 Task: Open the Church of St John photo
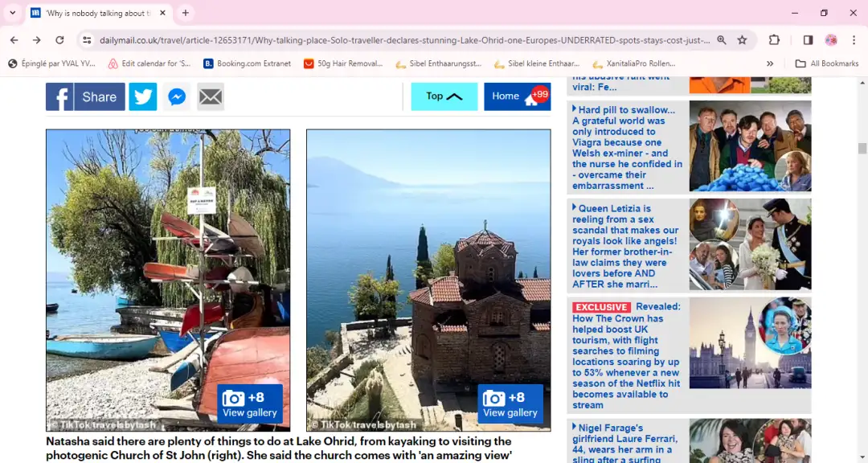click(428, 281)
